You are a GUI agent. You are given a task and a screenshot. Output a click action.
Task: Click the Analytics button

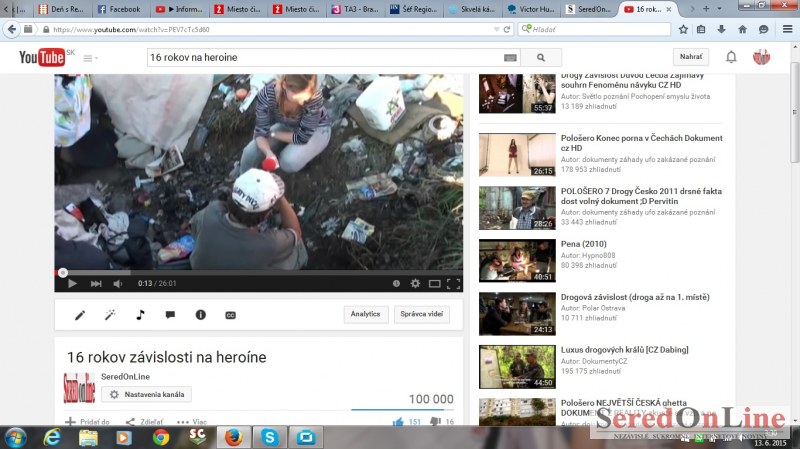[x=365, y=314]
